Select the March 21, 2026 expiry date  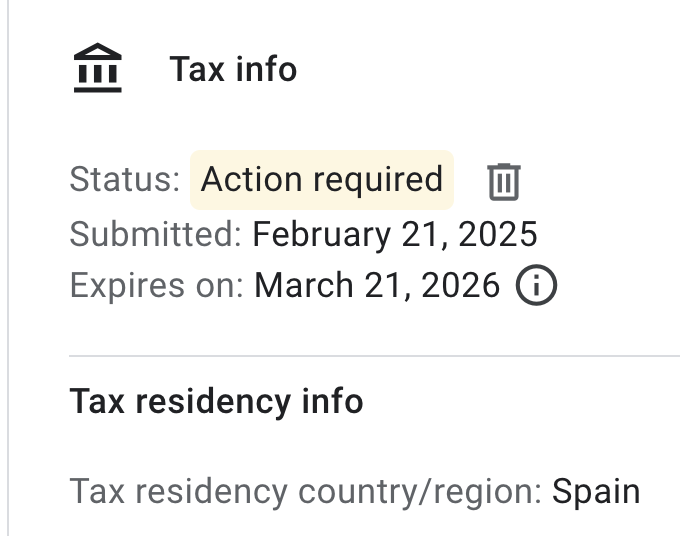coord(377,285)
